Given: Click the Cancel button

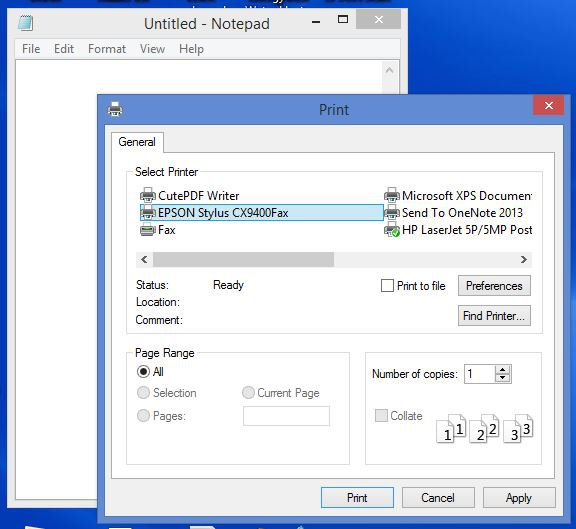Looking at the screenshot, I should coord(438,498).
